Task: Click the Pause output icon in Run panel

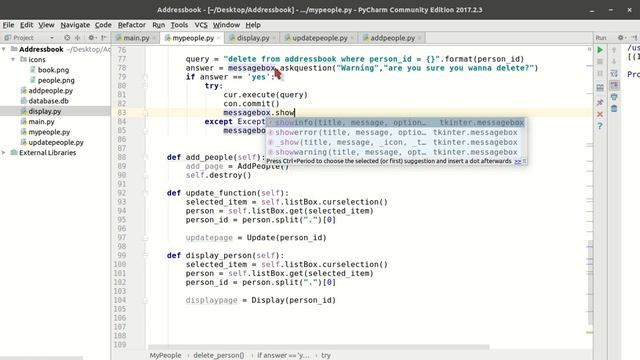Action: [x=600, y=73]
